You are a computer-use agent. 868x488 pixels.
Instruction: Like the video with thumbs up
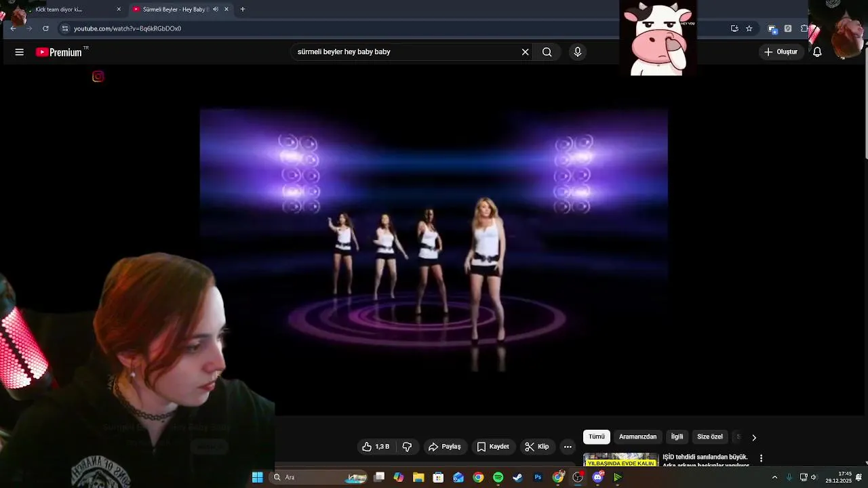[376, 447]
